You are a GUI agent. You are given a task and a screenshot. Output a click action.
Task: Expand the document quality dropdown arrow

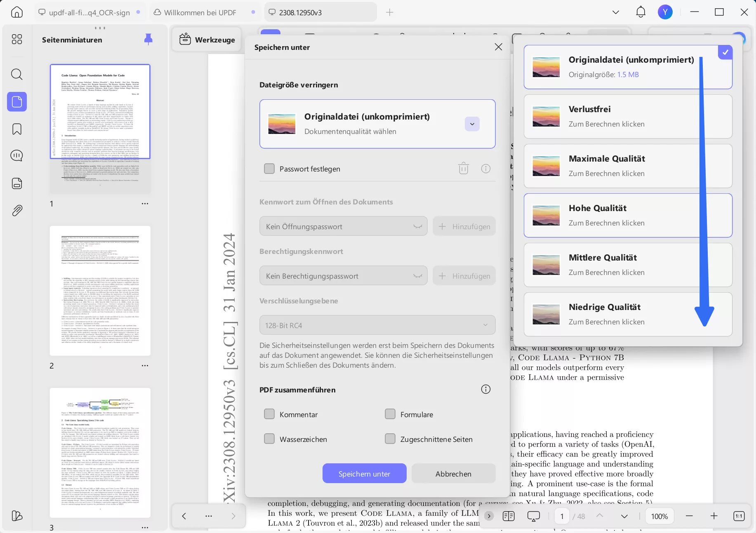(x=472, y=124)
